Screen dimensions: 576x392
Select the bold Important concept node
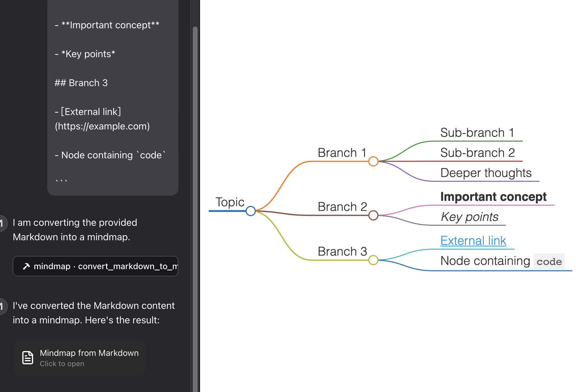(493, 197)
